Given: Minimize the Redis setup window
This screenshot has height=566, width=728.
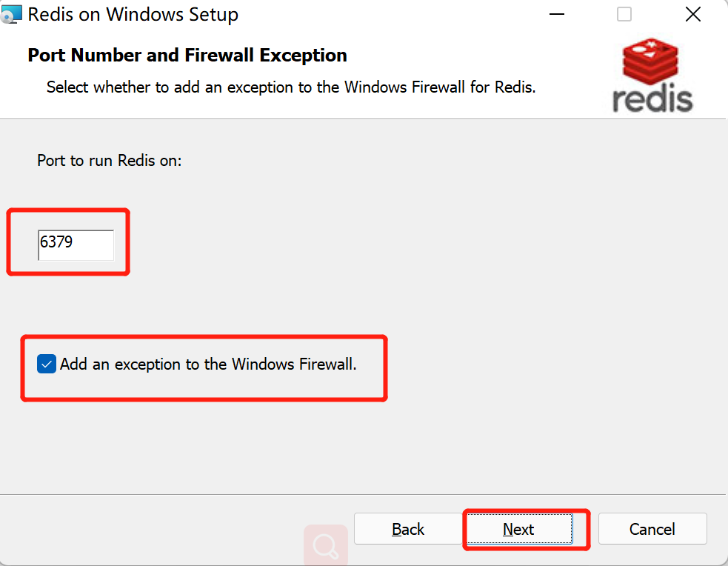Looking at the screenshot, I should [x=557, y=14].
